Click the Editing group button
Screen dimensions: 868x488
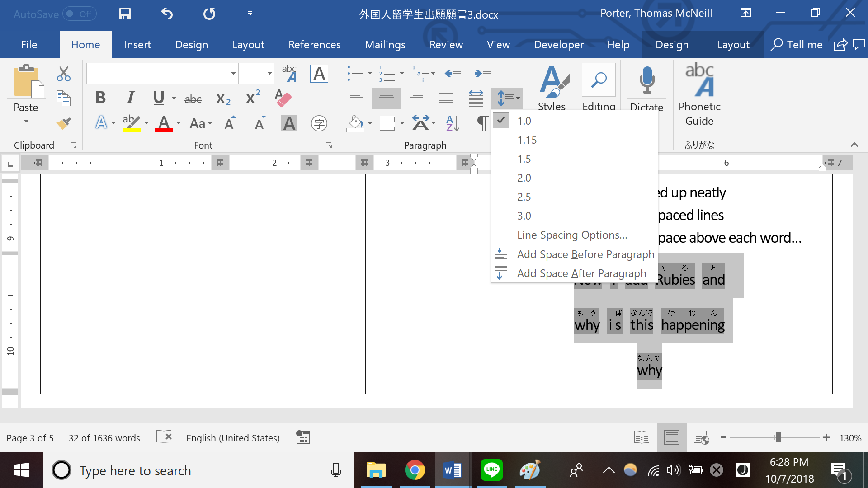599,87
